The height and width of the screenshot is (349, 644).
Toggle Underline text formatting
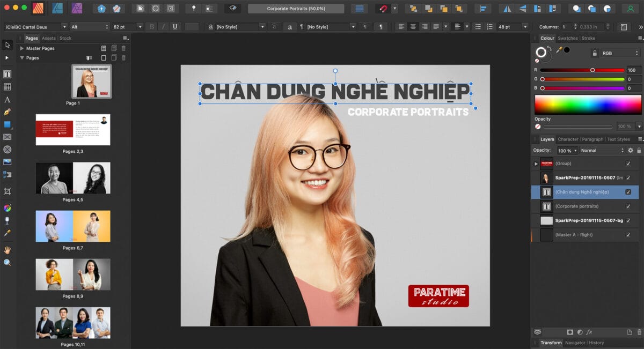pyautogui.click(x=175, y=27)
